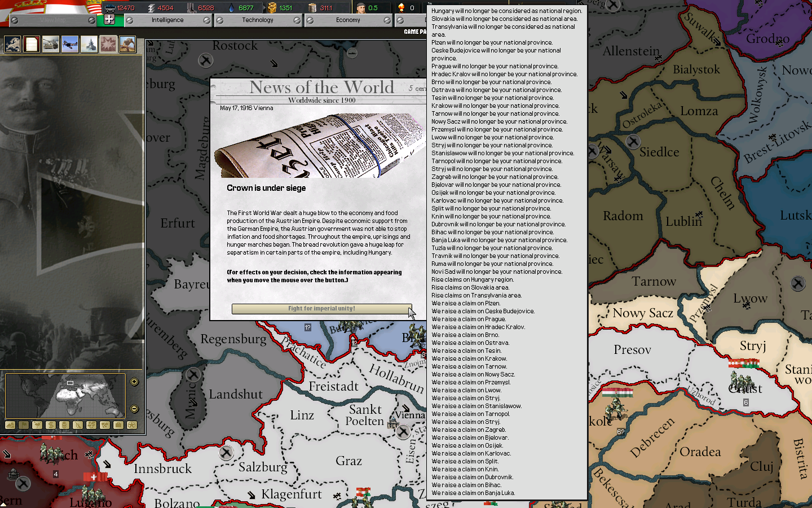Select the Linz province on map
The width and height of the screenshot is (812, 508).
click(x=302, y=415)
